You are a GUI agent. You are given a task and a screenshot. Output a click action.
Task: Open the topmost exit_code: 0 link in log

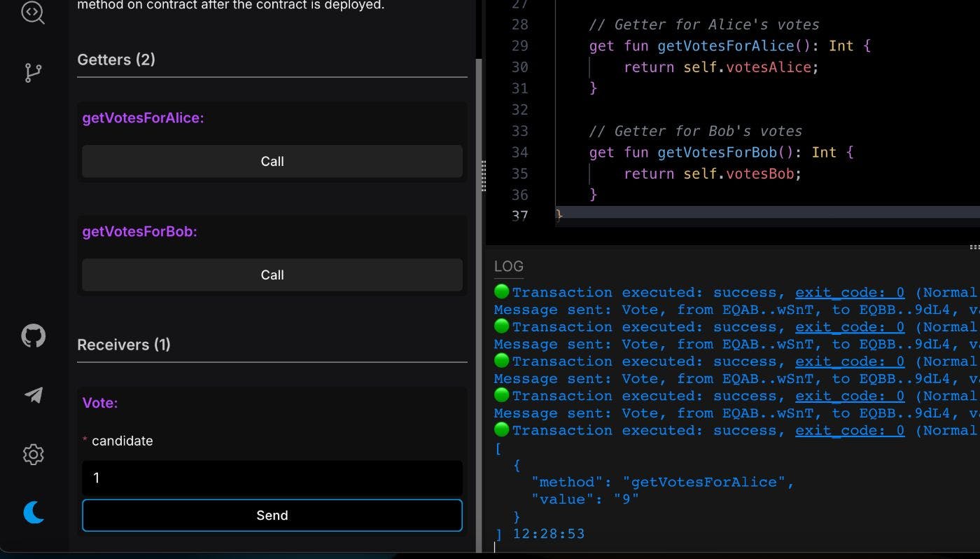849,293
